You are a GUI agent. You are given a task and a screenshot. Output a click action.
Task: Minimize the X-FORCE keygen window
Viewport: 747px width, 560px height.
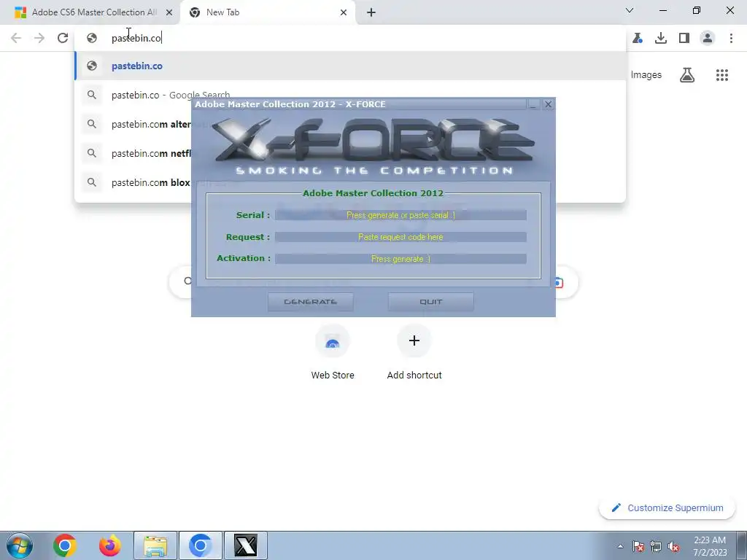[x=533, y=104]
